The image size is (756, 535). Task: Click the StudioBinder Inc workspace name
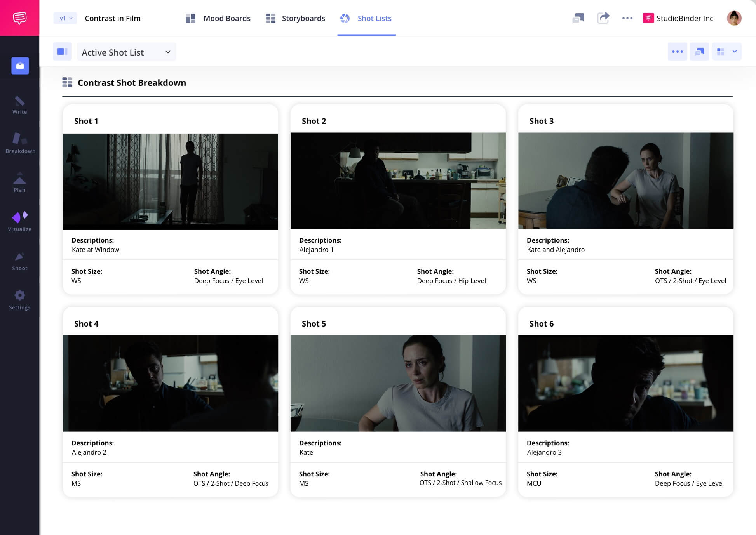pyautogui.click(x=685, y=18)
